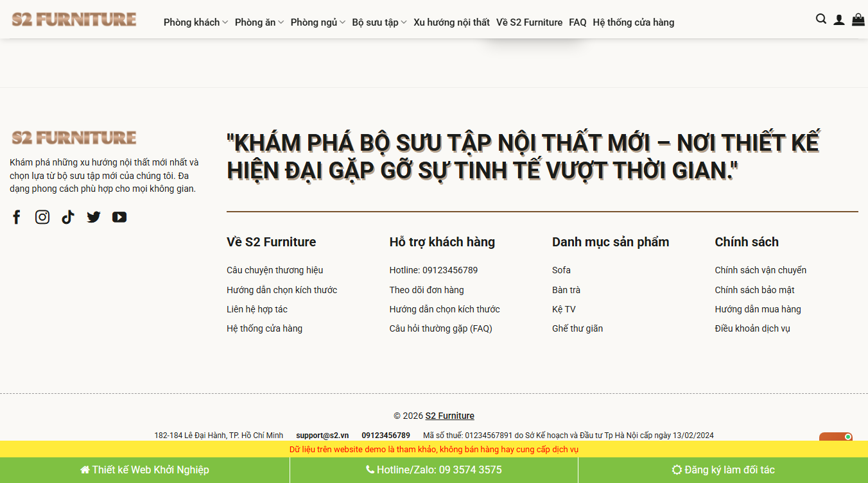868x483 pixels.
Task: Open Chính sách bảo mật link
Action: coord(755,290)
